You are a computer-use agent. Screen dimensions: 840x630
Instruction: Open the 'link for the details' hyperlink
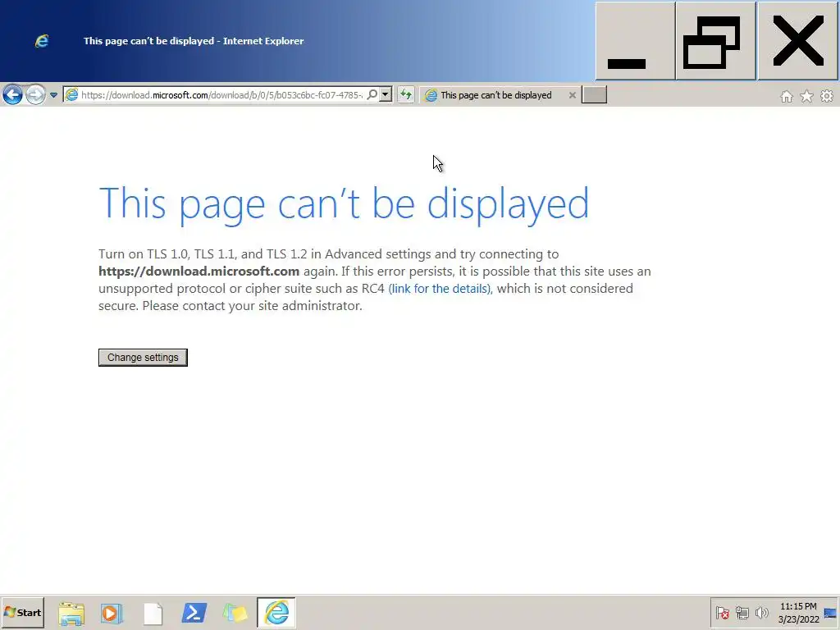(x=440, y=289)
